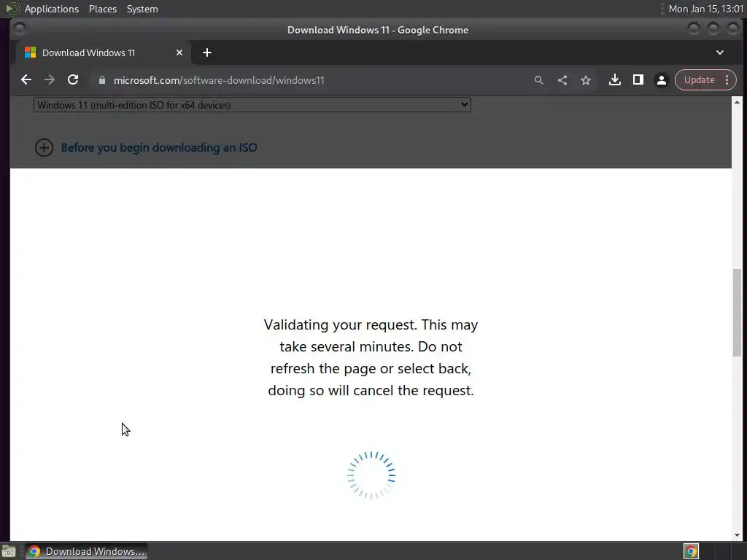The width and height of the screenshot is (747, 560).
Task: Click the forward navigation arrow
Action: click(50, 80)
